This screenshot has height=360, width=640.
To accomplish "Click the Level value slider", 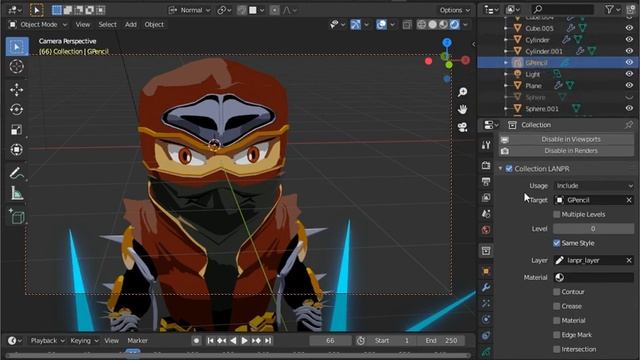I will (x=594, y=229).
